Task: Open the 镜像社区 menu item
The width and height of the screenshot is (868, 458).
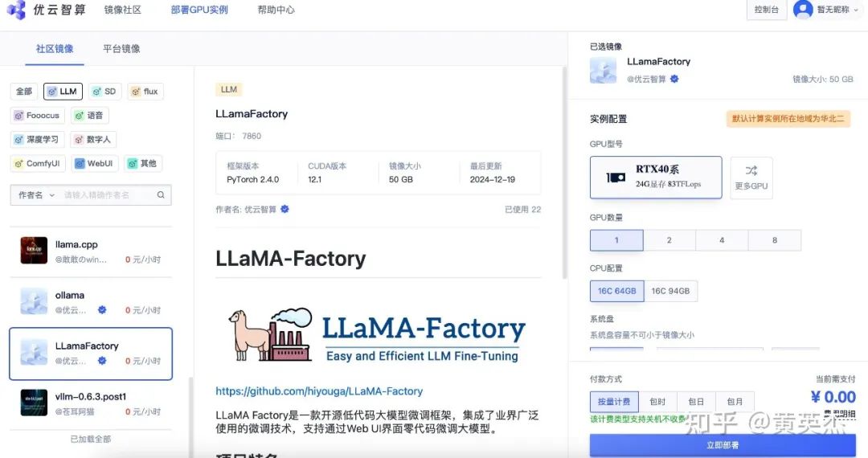Action: tap(122, 10)
